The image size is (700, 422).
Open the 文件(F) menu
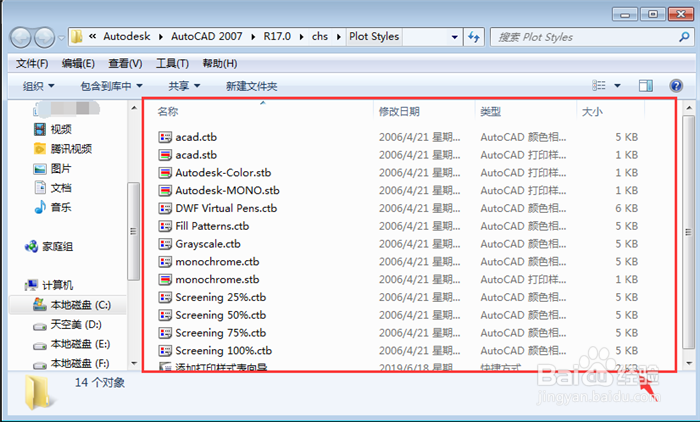32,64
